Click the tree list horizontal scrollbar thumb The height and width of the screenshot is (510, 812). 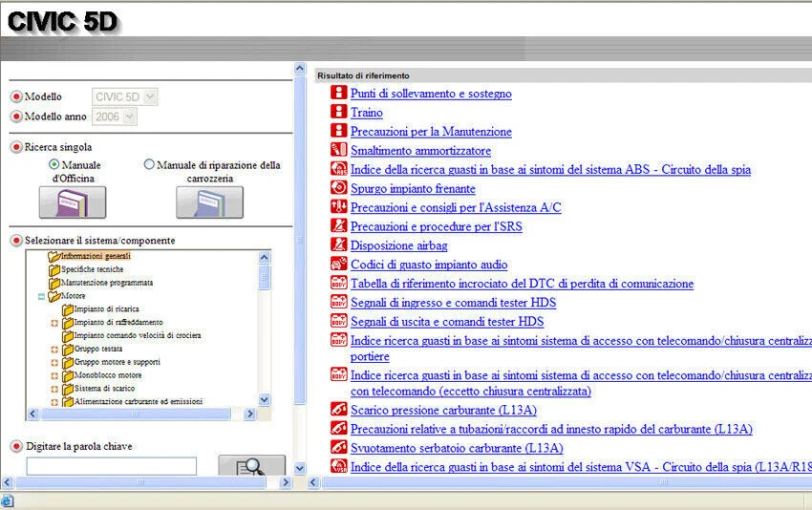[x=136, y=414]
